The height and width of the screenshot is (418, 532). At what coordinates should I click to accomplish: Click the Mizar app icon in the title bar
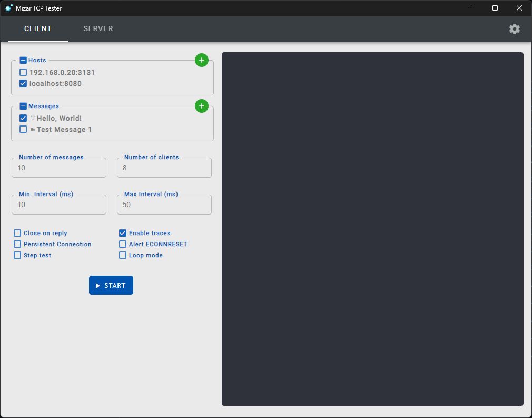point(7,8)
